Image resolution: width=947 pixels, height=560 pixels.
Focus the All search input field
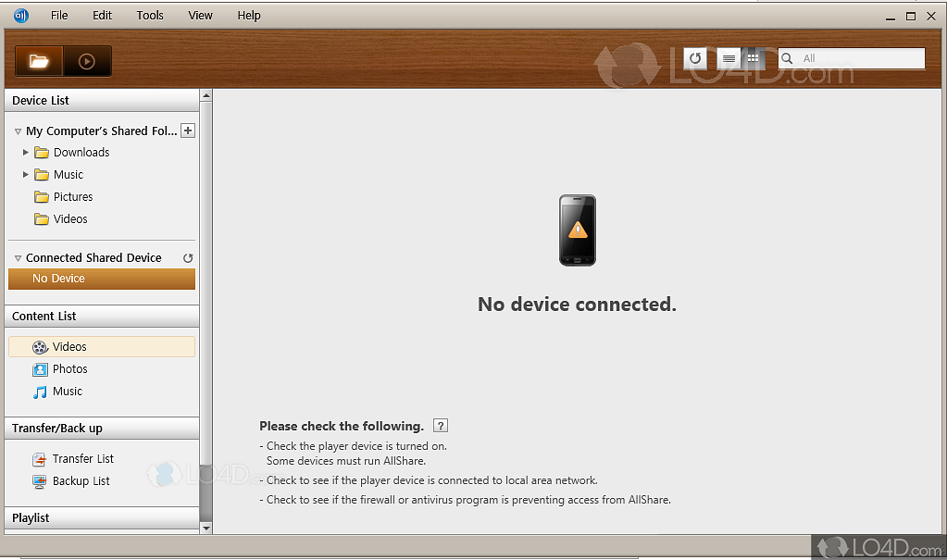tap(852, 58)
